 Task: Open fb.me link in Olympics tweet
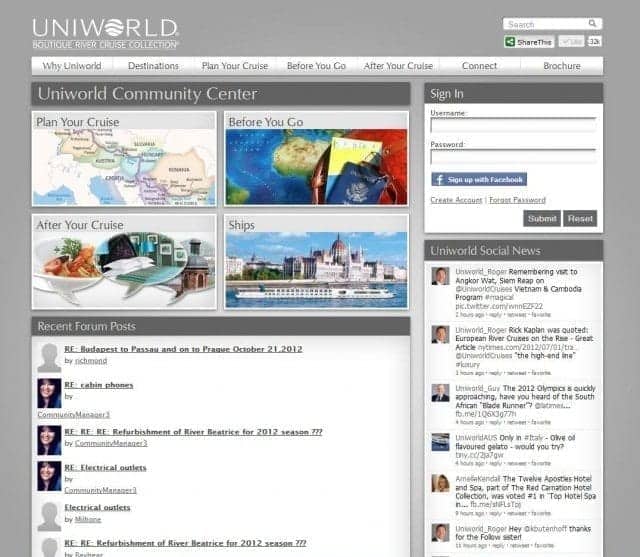[486, 414]
